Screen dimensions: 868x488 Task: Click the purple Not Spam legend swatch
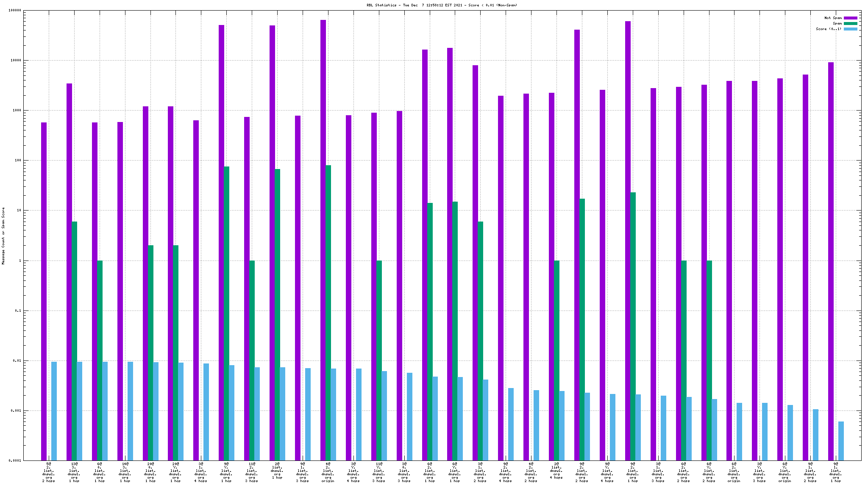coord(850,18)
